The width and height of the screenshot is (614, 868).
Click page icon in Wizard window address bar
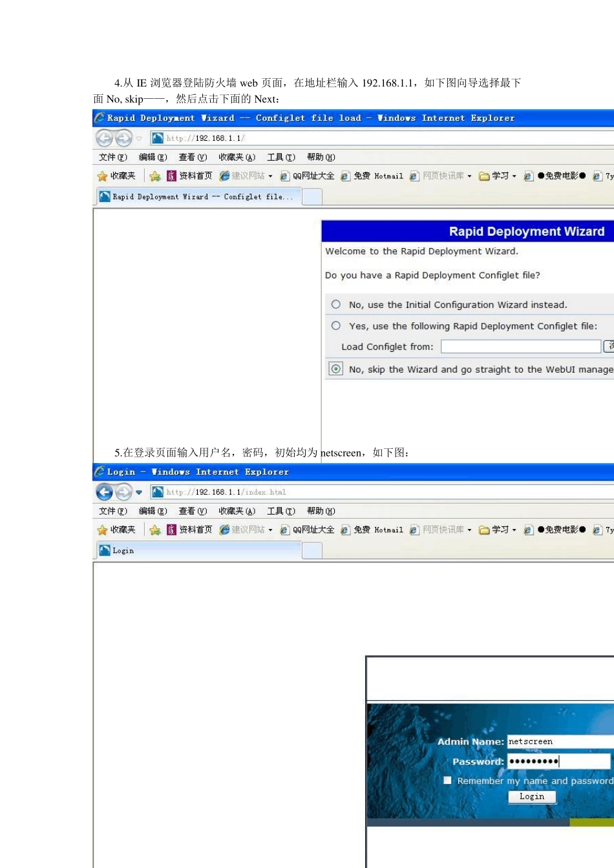(x=158, y=138)
